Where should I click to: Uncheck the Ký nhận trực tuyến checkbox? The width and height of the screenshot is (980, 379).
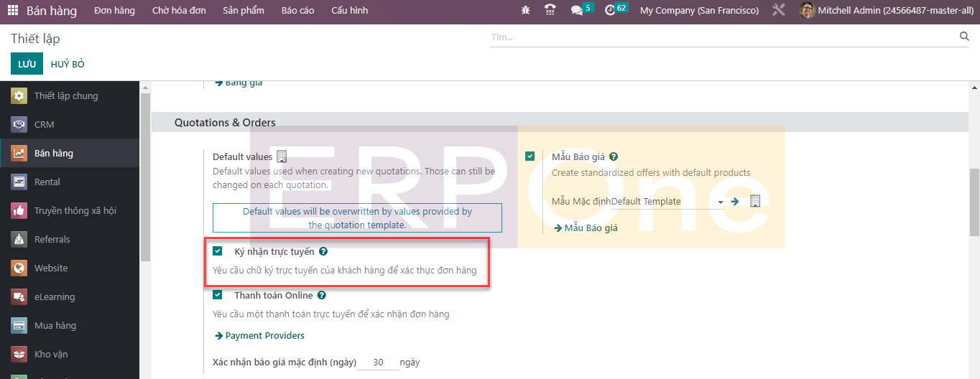pos(218,252)
